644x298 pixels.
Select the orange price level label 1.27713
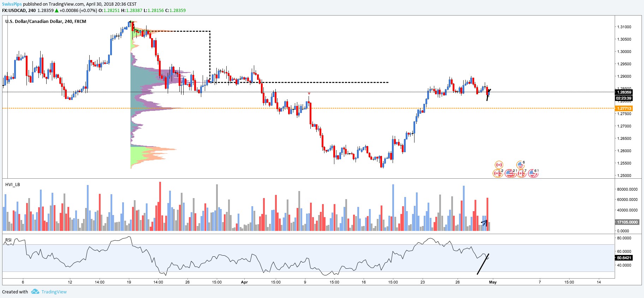(624, 108)
